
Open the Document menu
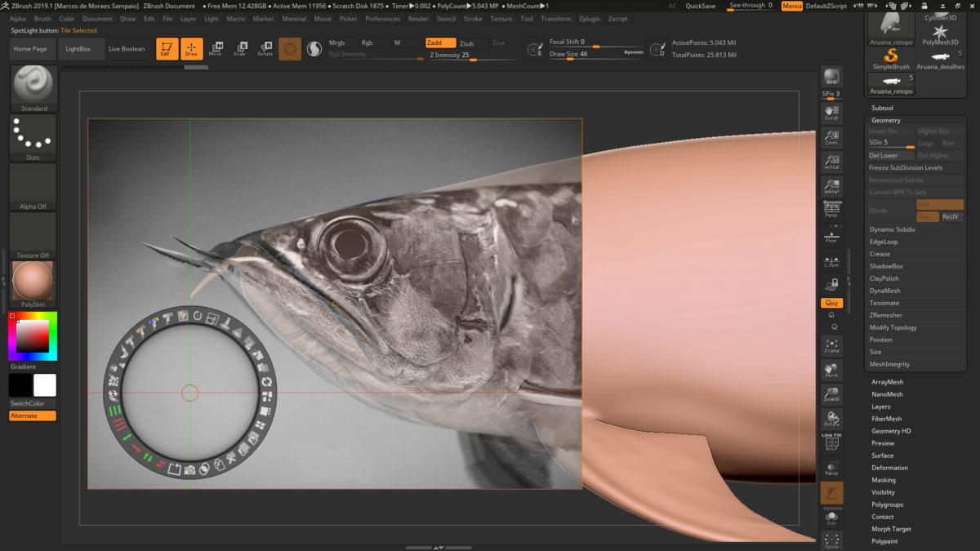coord(97,18)
